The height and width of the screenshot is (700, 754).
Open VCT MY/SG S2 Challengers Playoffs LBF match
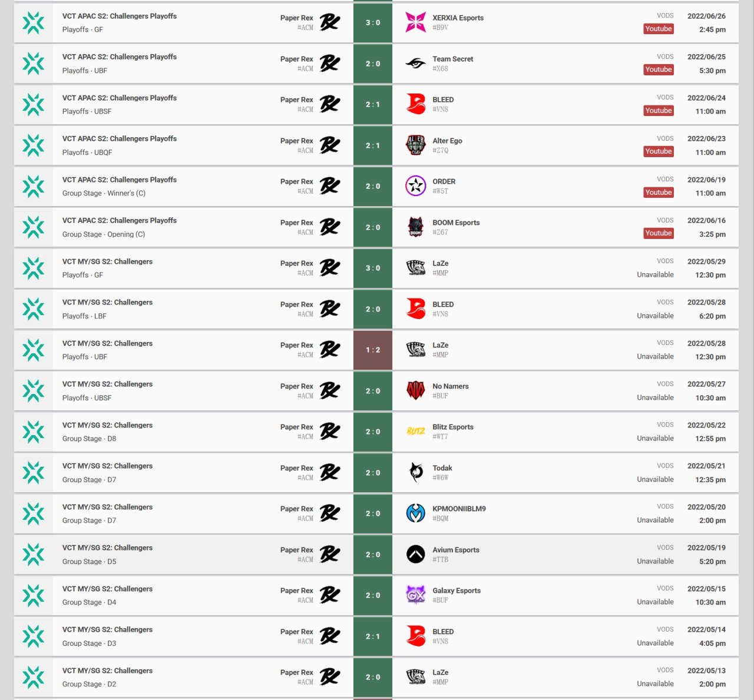pyautogui.click(x=376, y=309)
